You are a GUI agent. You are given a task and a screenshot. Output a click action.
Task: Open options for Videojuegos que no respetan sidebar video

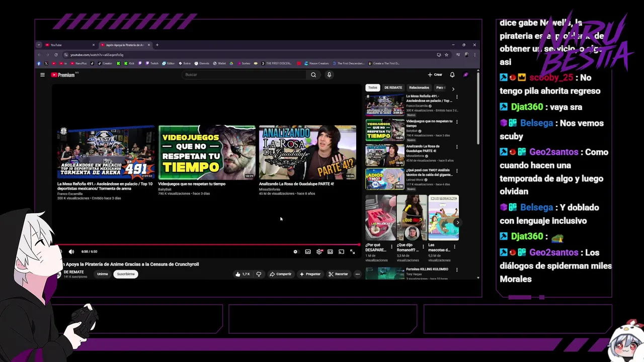[457, 122]
